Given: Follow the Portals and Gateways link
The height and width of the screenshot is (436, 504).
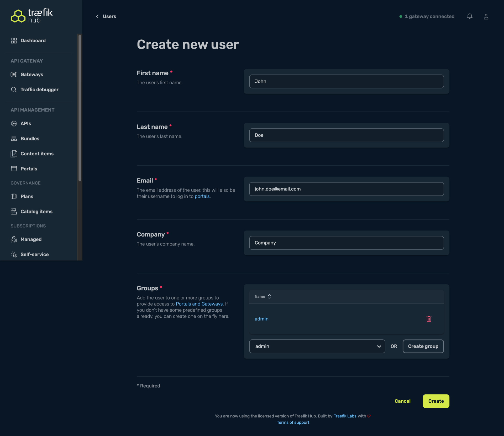Looking at the screenshot, I should click(199, 304).
